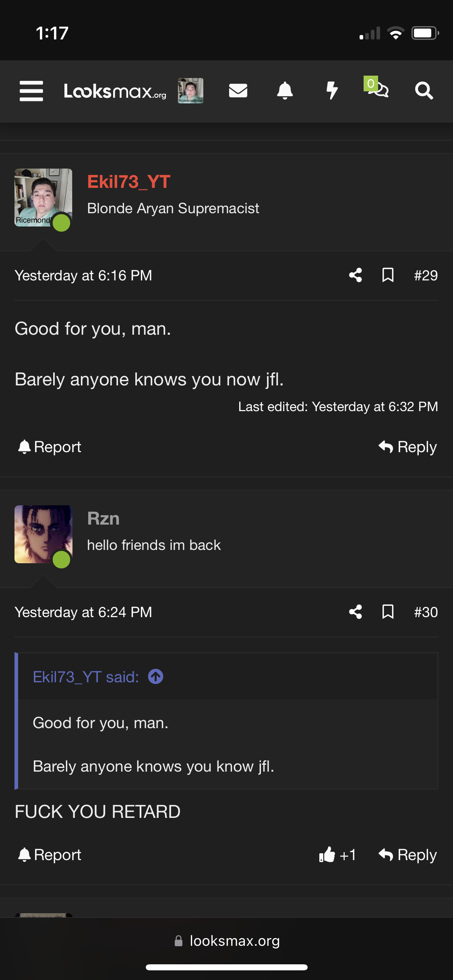Viewport: 453px width, 980px height.
Task: Go to Looksmax.org home logo
Action: coord(115,91)
